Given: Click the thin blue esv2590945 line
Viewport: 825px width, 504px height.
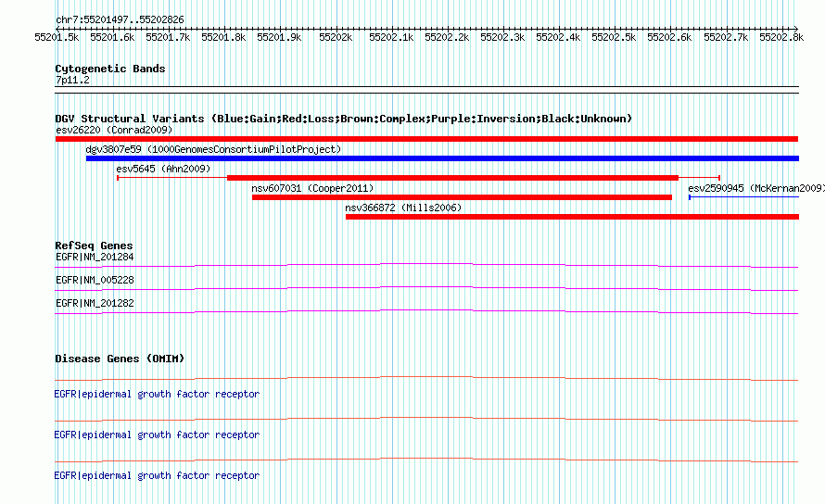Looking at the screenshot, I should [744, 197].
